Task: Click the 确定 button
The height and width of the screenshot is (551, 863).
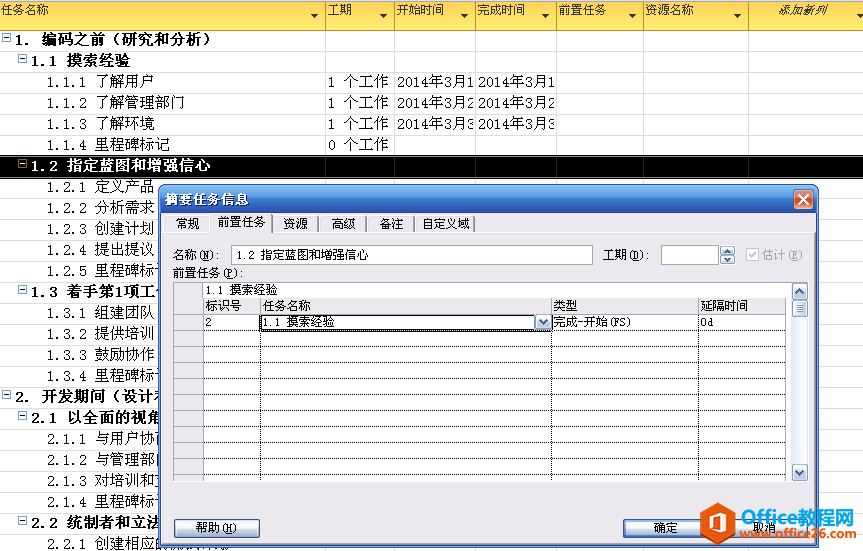Action: (665, 528)
